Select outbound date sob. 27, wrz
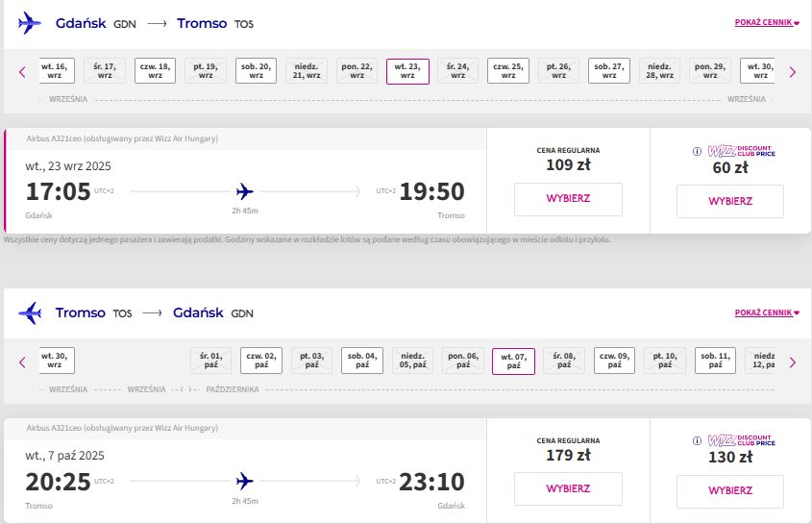 point(609,70)
